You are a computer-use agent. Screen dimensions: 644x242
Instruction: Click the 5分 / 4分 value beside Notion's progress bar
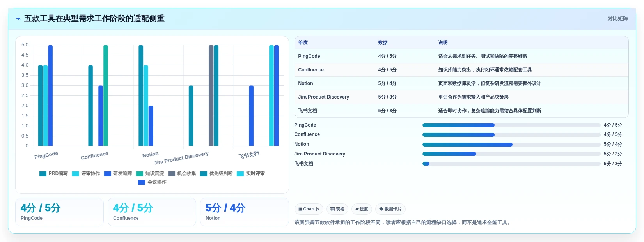(x=613, y=144)
